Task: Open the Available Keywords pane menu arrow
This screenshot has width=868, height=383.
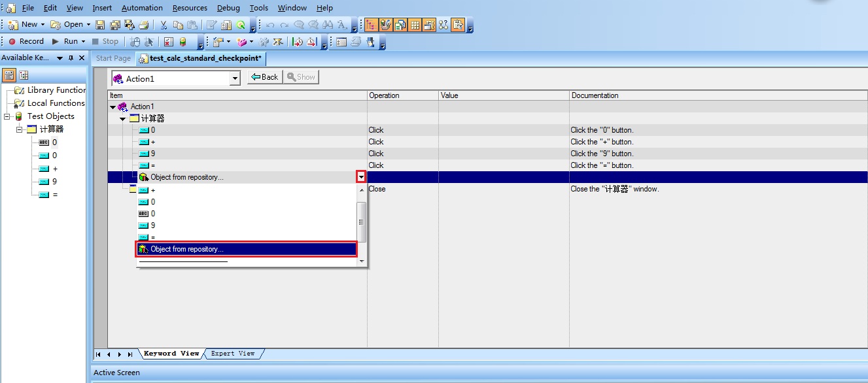Action: [x=60, y=58]
